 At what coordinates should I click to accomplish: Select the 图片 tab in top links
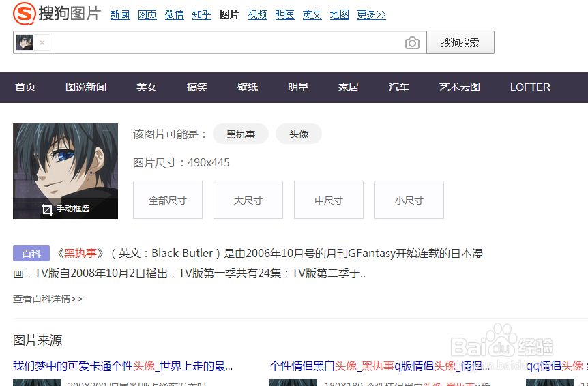point(229,14)
